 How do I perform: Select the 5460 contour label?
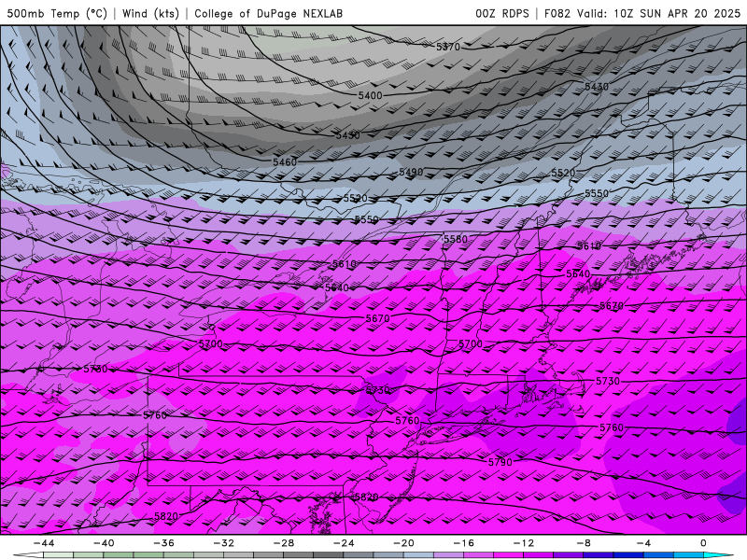(x=285, y=161)
